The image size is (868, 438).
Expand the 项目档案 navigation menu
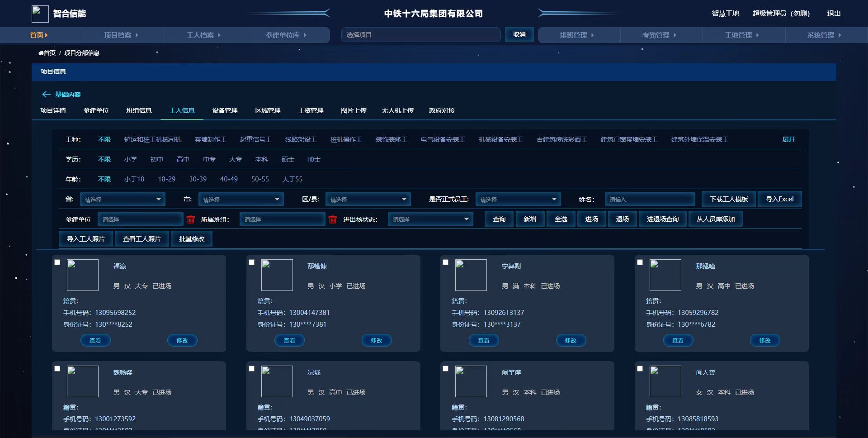[x=121, y=35]
